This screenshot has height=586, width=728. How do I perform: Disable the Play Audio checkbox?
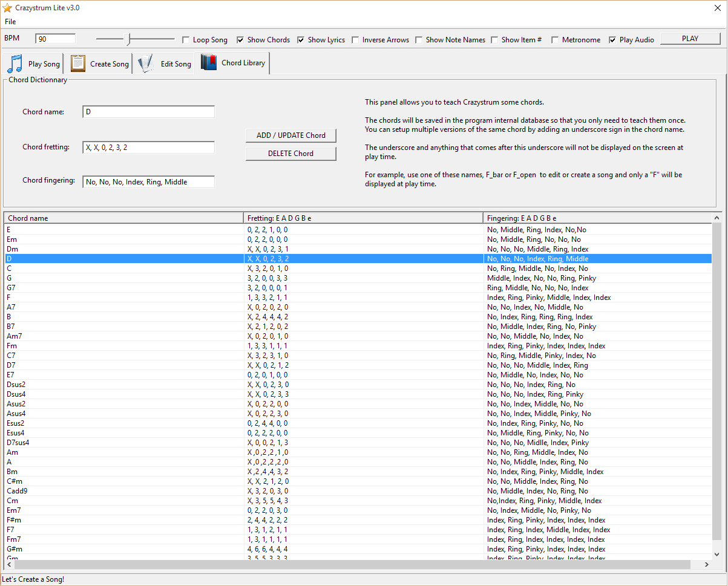click(x=612, y=40)
